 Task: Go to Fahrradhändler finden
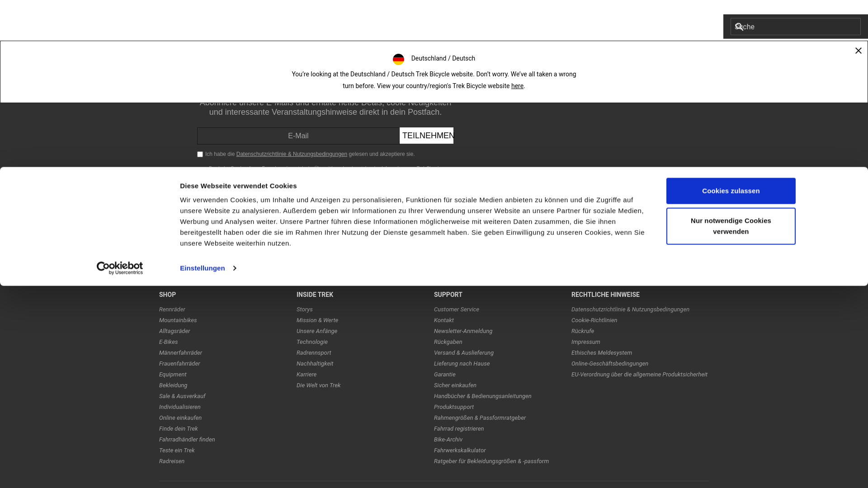[187, 440]
